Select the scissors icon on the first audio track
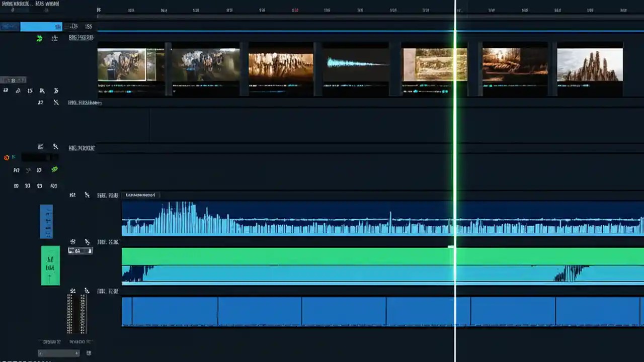 pyautogui.click(x=87, y=195)
